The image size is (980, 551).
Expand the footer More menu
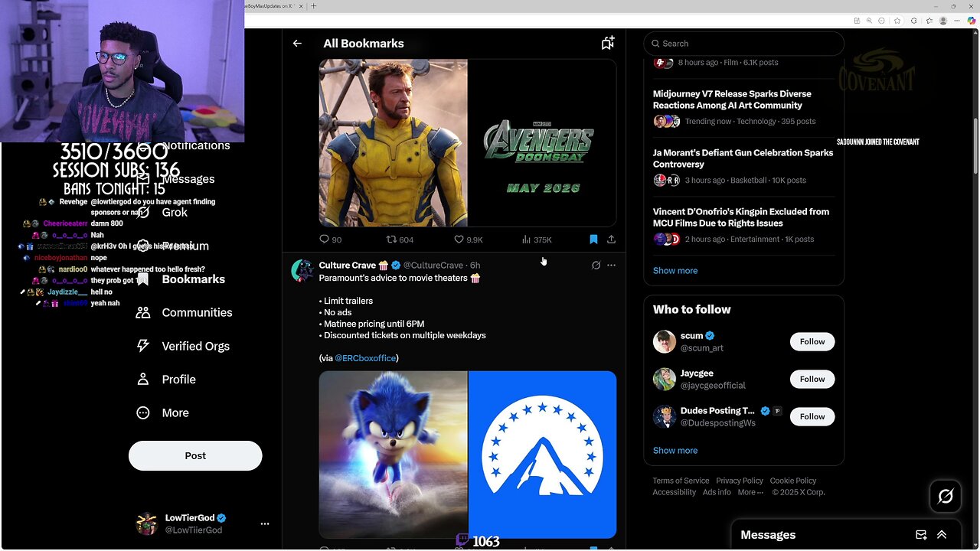click(x=750, y=492)
